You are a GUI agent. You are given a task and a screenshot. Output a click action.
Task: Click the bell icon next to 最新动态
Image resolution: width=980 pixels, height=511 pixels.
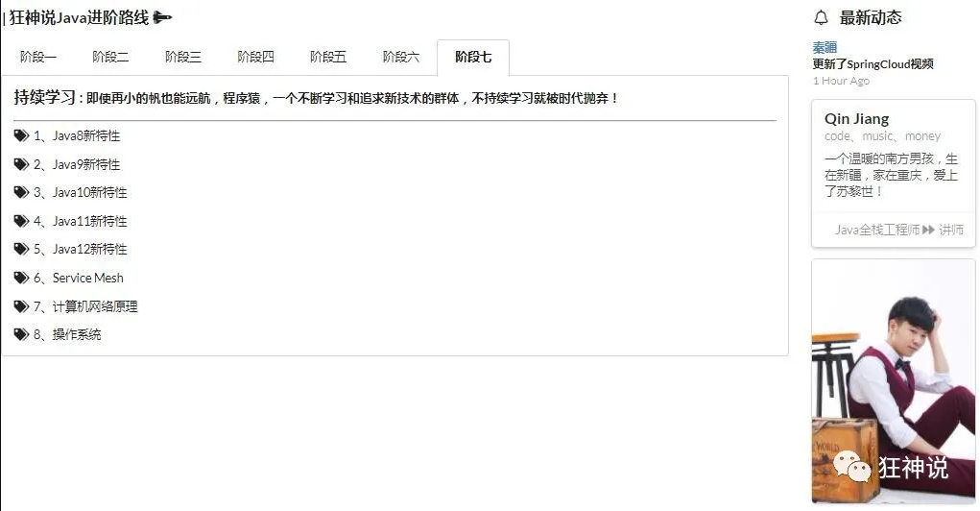[821, 17]
